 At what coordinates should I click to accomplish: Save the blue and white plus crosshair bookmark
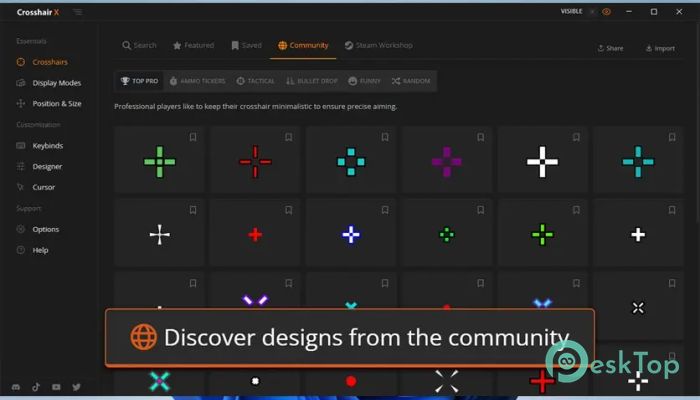[x=385, y=210]
